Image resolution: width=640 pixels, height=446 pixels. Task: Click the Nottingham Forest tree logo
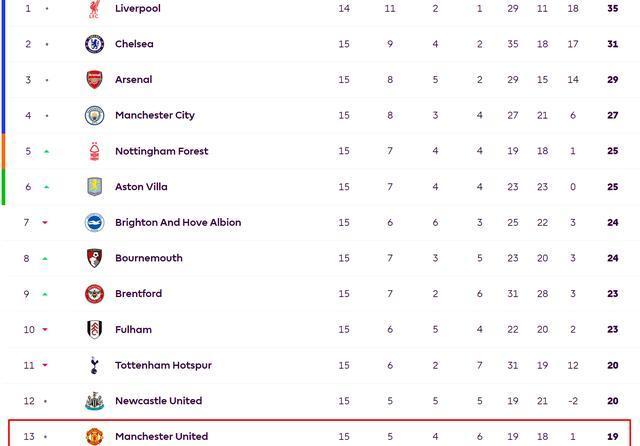coord(94,151)
